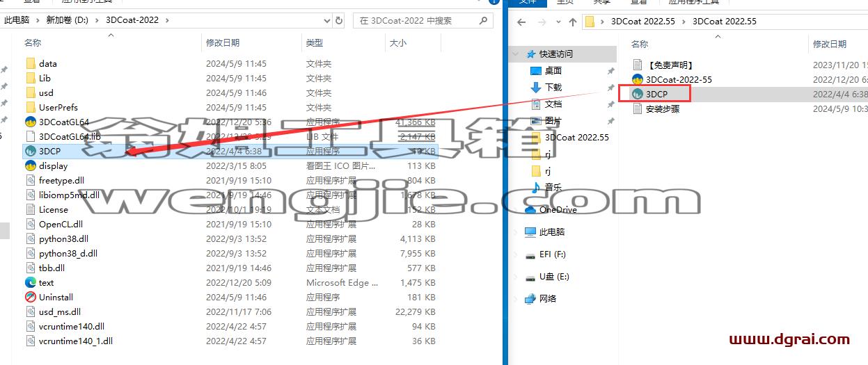Click the refresh button beside address bar

tap(340, 20)
